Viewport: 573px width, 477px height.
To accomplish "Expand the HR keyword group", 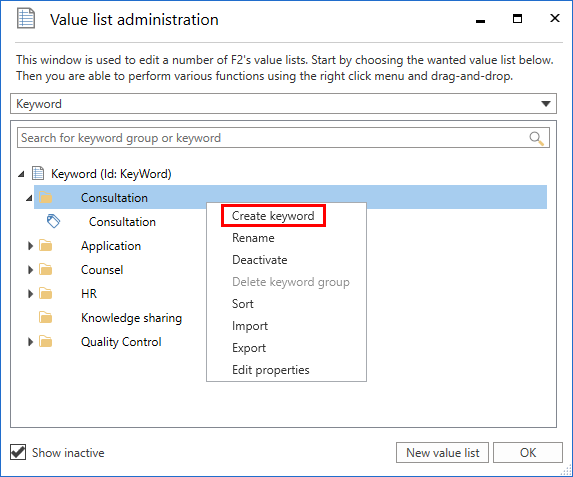I will pyautogui.click(x=30, y=294).
